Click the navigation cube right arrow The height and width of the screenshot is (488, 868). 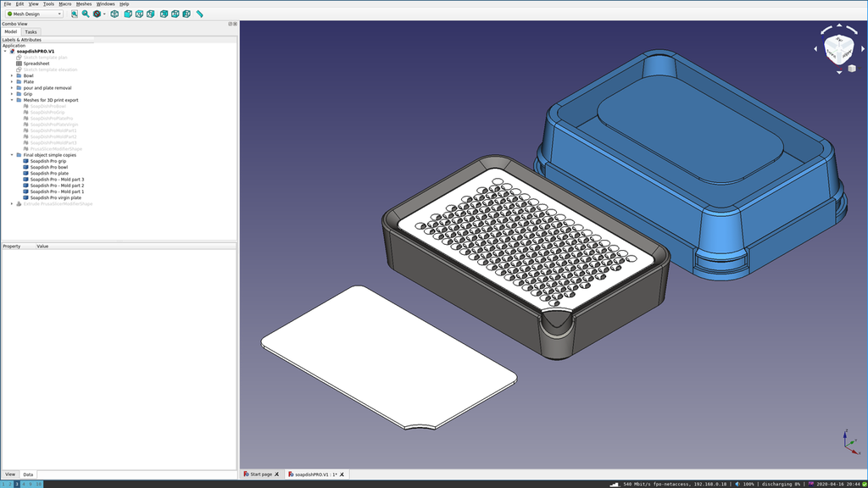[x=863, y=48]
